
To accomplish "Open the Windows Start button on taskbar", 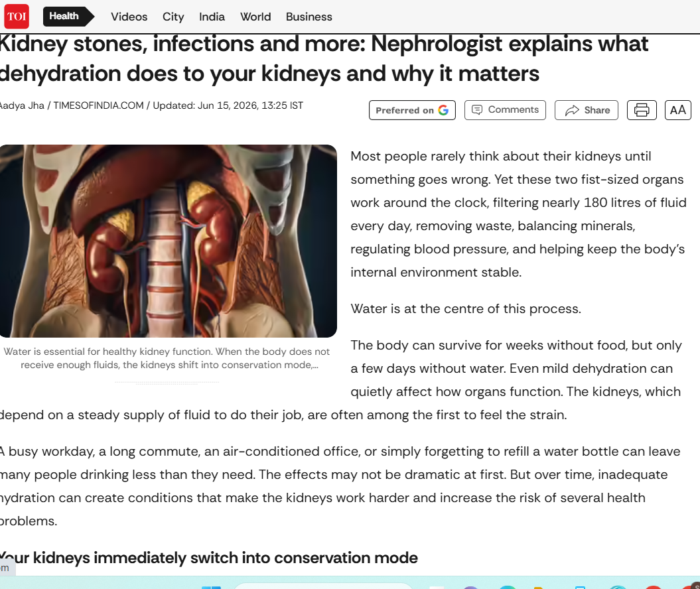I will (211, 587).
